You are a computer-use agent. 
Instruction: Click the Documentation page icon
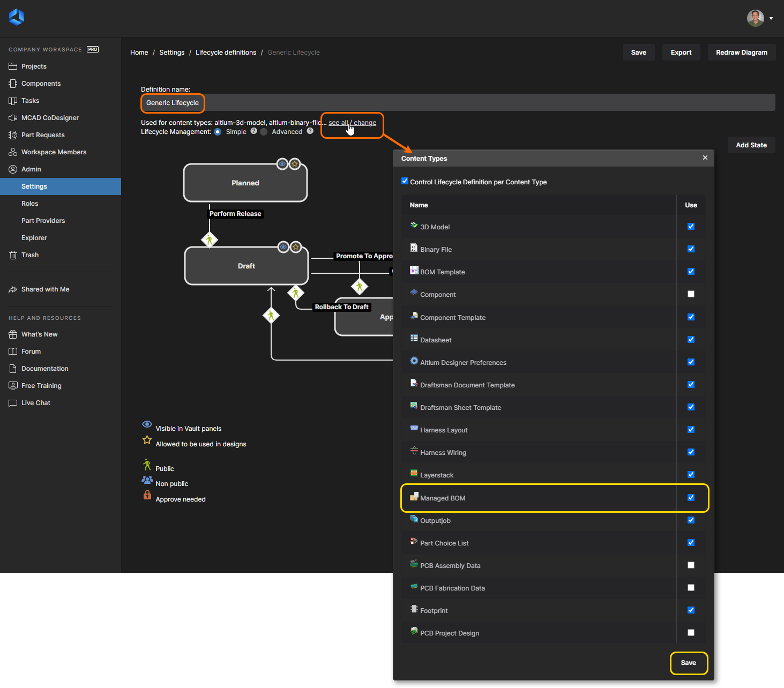[13, 369]
